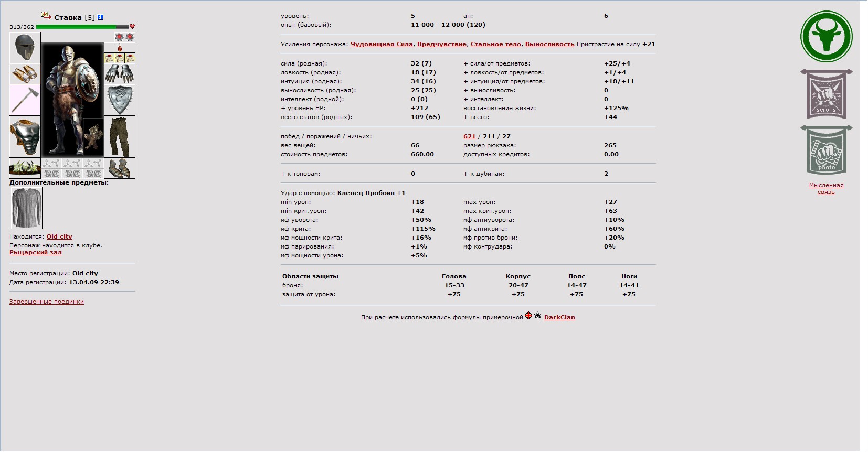The width and height of the screenshot is (868, 452).
Task: Follow the Old city location link
Action: pos(59,236)
